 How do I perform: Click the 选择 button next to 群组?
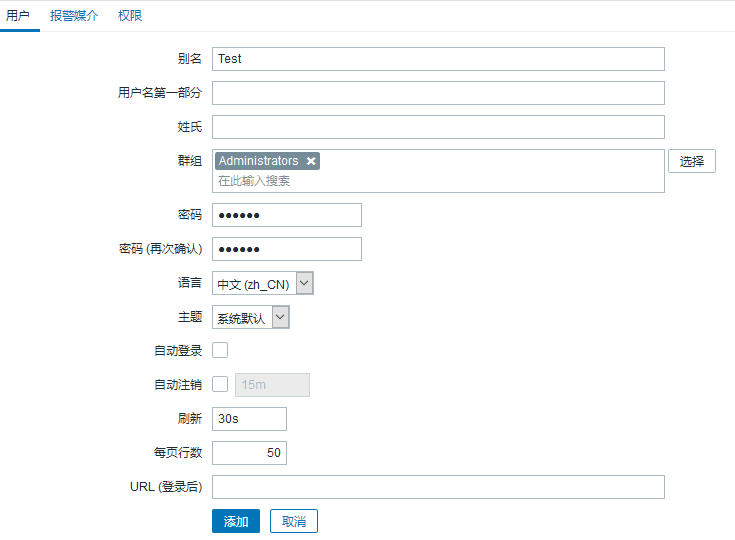[x=692, y=161]
